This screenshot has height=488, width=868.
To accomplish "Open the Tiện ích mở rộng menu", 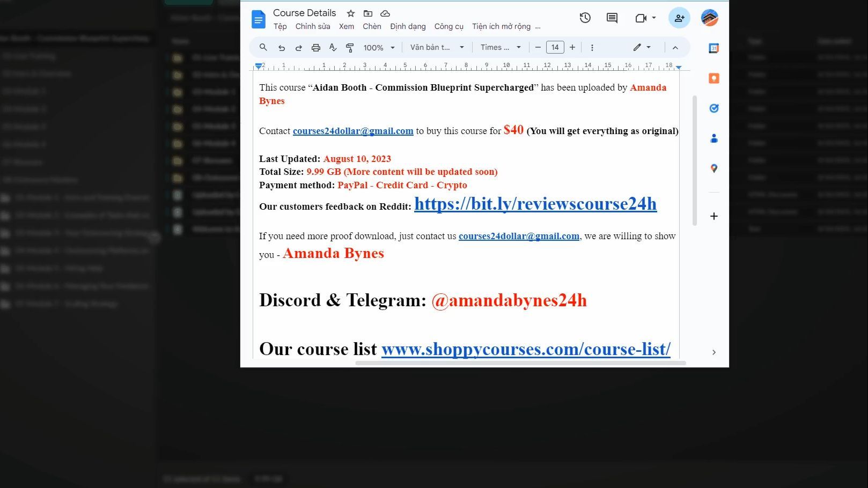I will pos(501,26).
